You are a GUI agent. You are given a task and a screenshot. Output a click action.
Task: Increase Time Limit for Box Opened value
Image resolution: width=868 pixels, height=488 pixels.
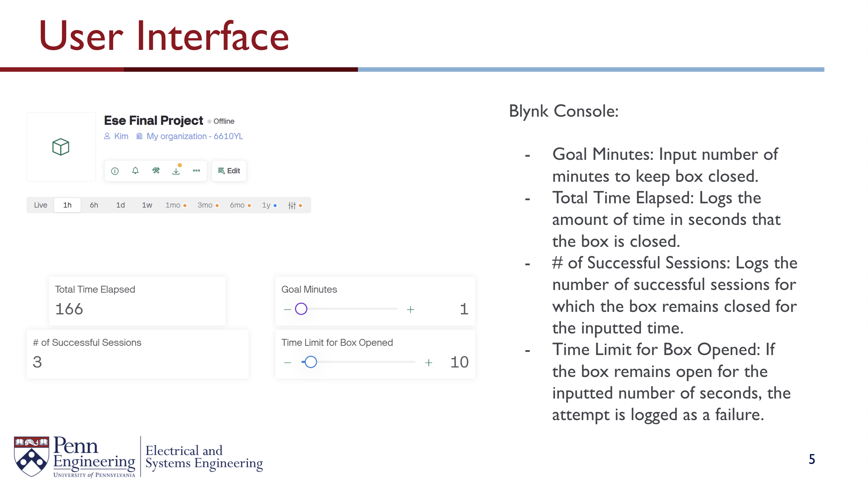(x=429, y=363)
